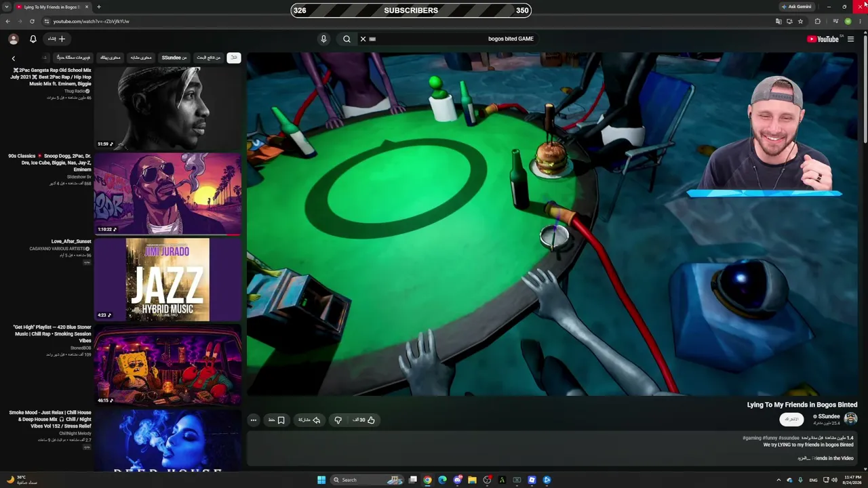Select the 'من نتائج البحث' filter chip
This screenshot has height=488, width=868.
209,58
